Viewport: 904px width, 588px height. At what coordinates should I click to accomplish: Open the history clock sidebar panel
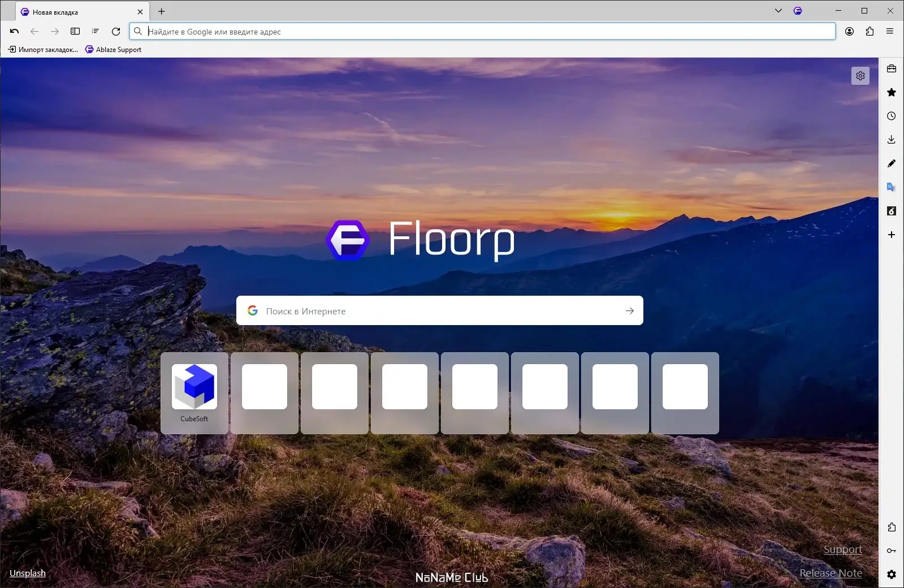(x=892, y=116)
